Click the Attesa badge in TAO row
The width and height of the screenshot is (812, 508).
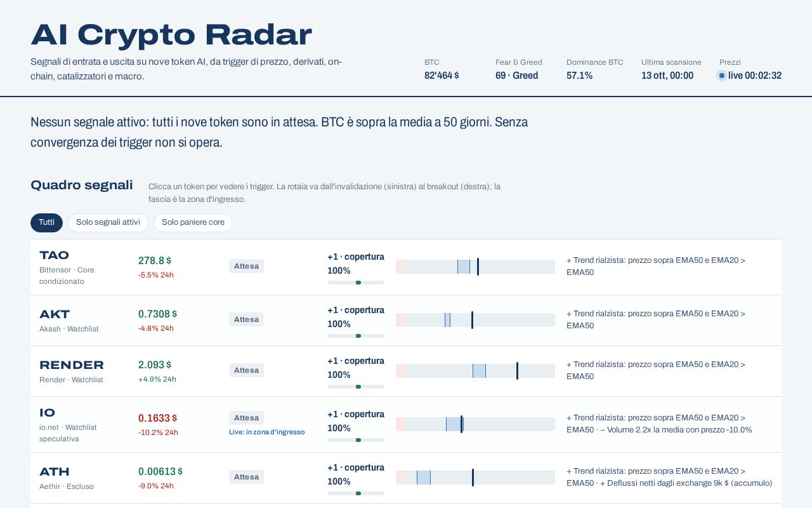(x=246, y=266)
